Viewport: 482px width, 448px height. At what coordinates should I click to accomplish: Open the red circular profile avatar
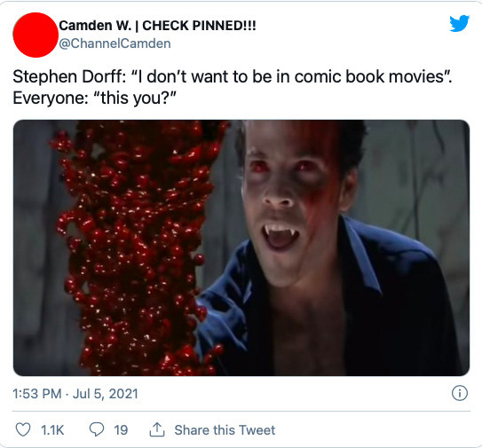point(35,35)
